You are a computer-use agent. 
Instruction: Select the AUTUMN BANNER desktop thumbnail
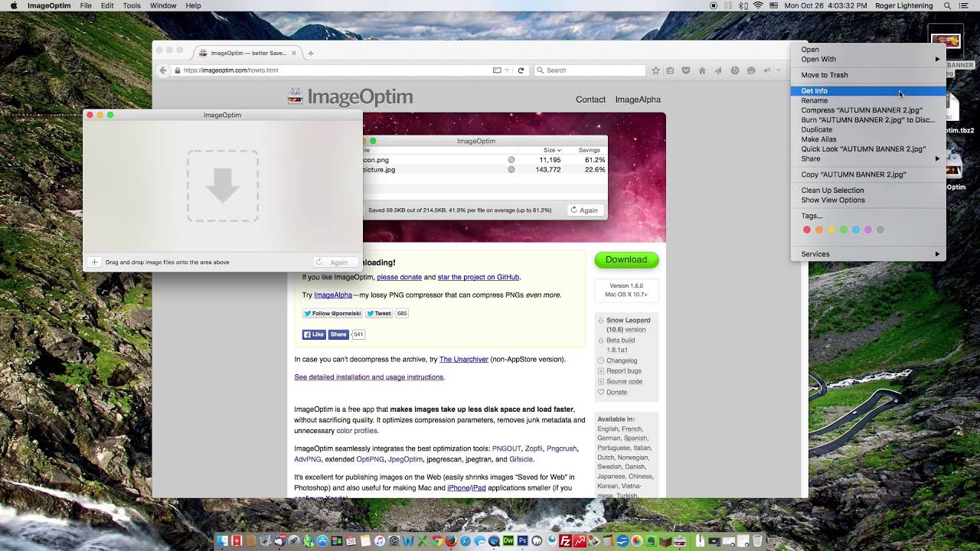click(946, 41)
